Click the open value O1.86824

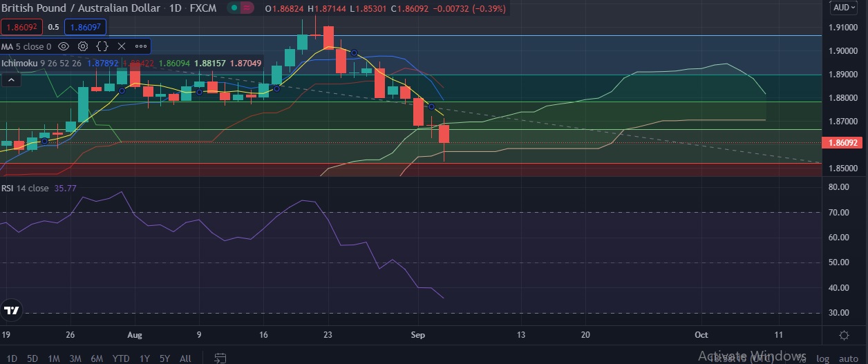tap(284, 9)
